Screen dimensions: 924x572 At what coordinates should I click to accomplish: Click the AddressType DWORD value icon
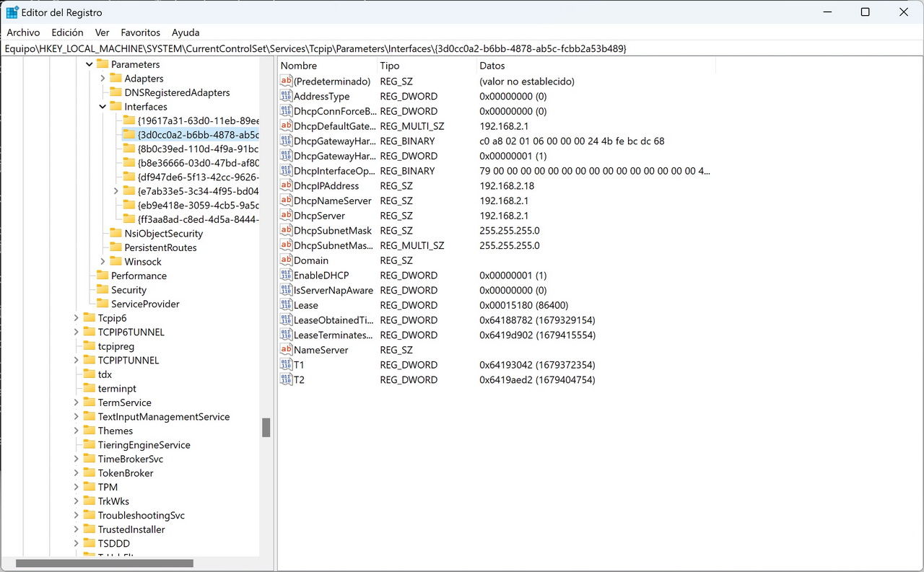coord(286,97)
